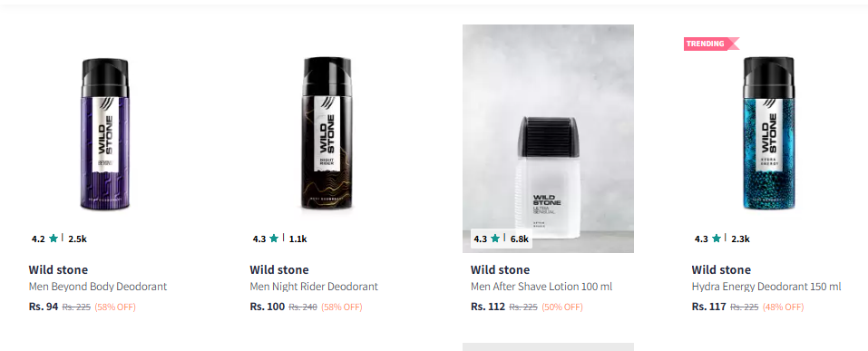Click Wild stone brand name above Hydra Energy
The width and height of the screenshot is (868, 351).
721,270
